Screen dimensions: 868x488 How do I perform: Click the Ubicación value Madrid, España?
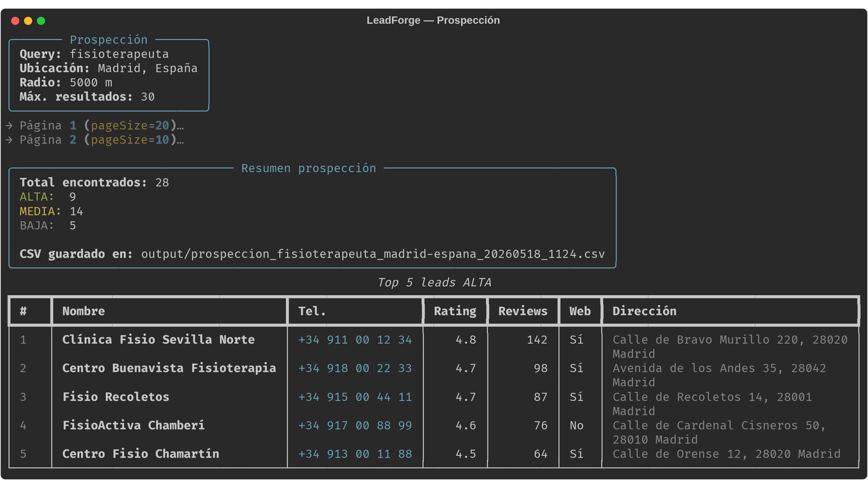pos(148,68)
